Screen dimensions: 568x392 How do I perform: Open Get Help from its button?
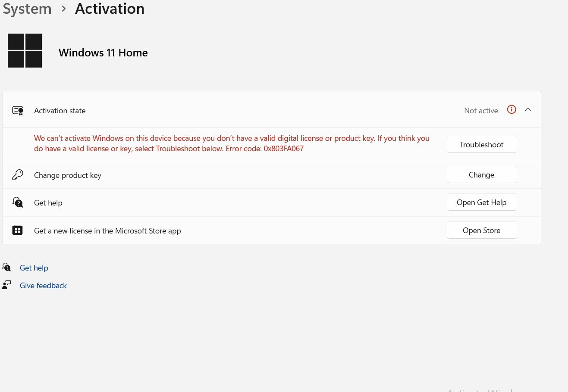tap(481, 202)
